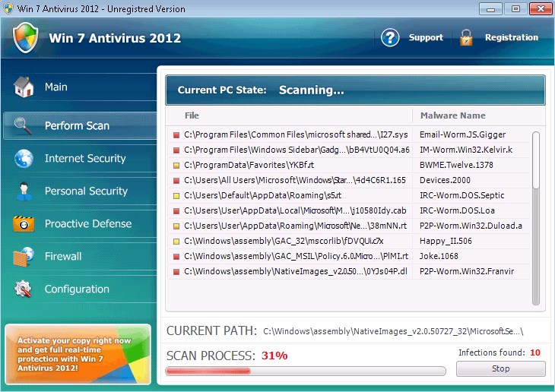Click the Configuration gear icon
This screenshot has height=392, width=555.
pos(24,289)
